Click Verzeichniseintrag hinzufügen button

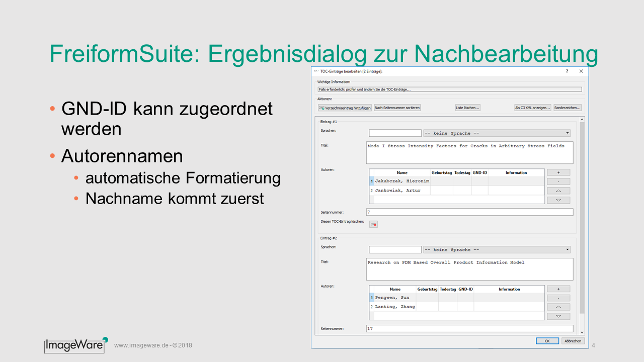coord(345,108)
